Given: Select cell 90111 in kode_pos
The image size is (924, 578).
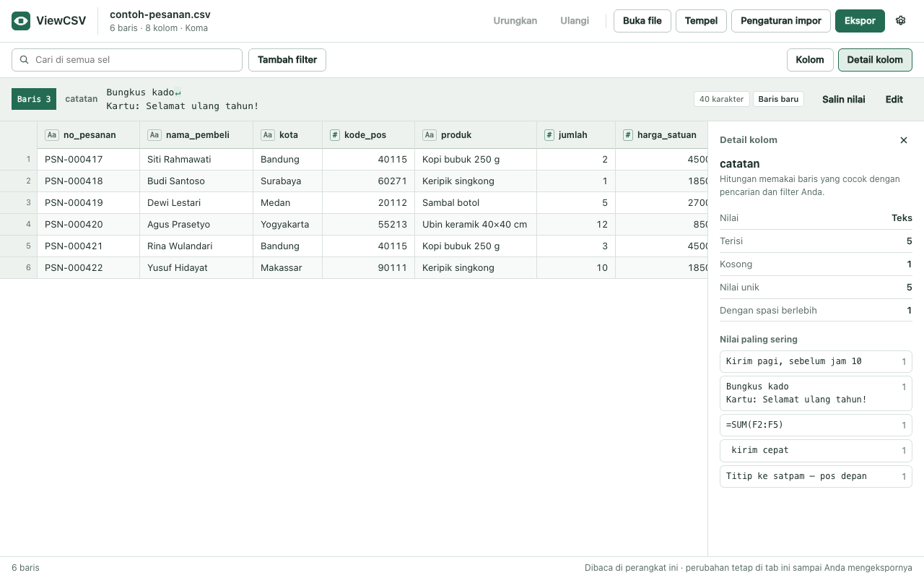Looking at the screenshot, I should pyautogui.click(x=368, y=268).
